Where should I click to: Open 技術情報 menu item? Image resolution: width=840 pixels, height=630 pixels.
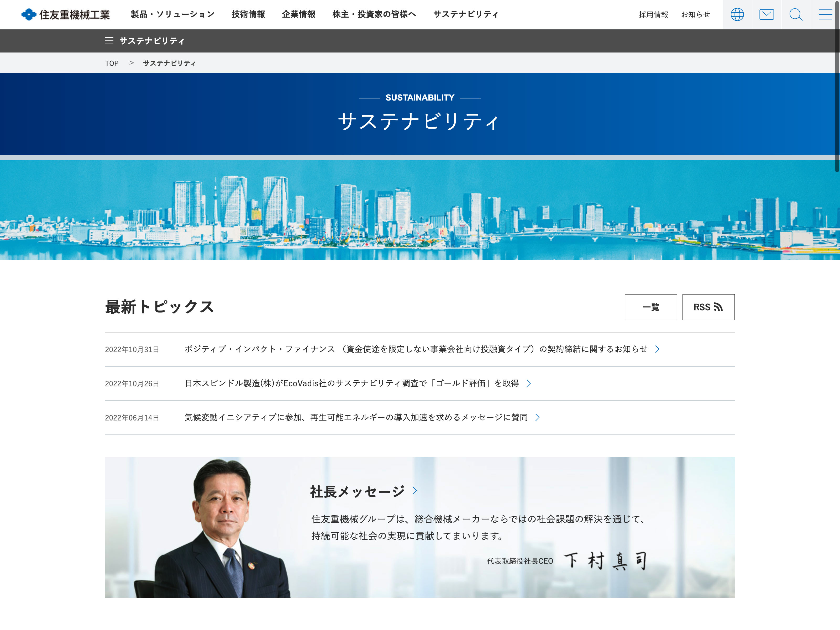[x=248, y=14]
